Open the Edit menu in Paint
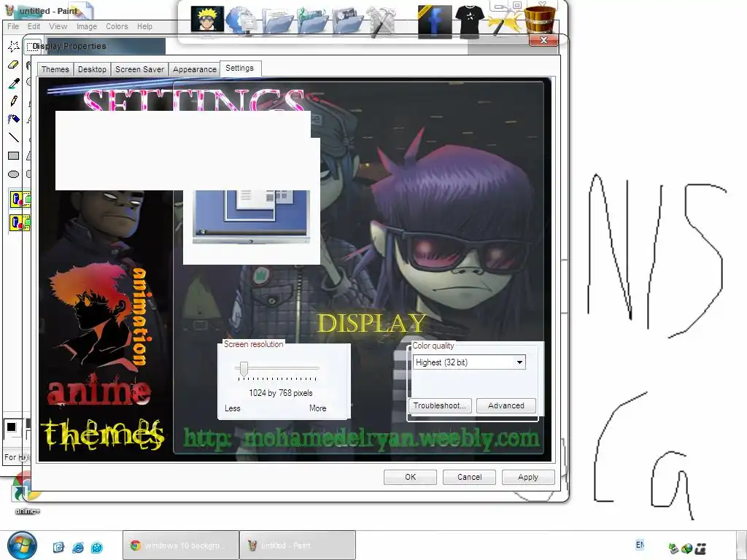Screen dimensions: 747x560 point(34,27)
